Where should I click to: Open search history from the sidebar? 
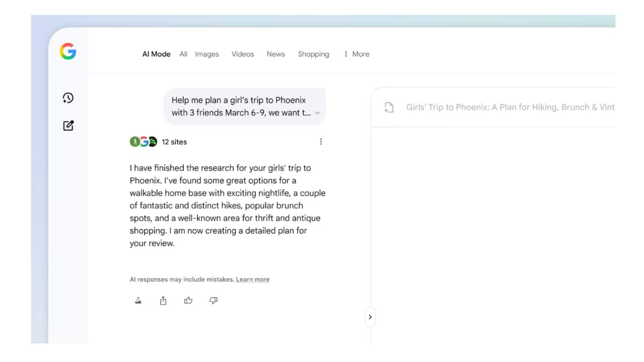tap(68, 98)
